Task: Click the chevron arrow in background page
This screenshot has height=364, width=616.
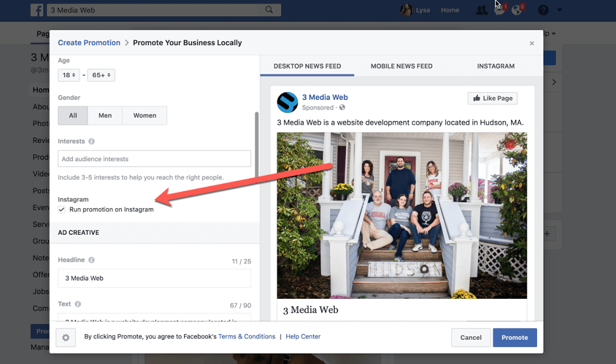Action: 553,82
